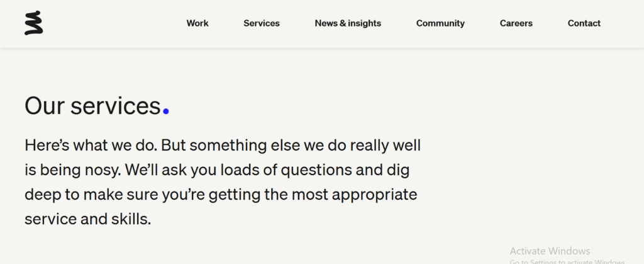The width and height of the screenshot is (644, 264).
Task: Click the blue dot after the heading
Action: (166, 112)
